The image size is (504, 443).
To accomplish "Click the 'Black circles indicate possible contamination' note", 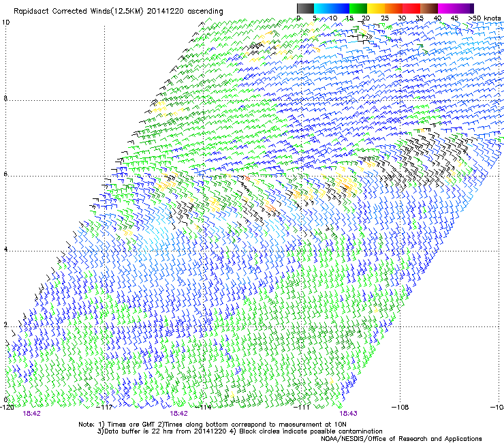I will (x=311, y=431).
